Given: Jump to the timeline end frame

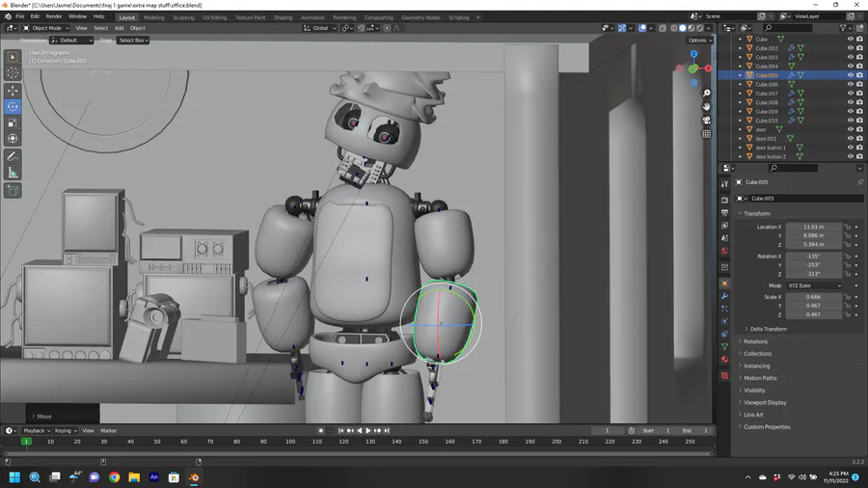Looking at the screenshot, I should point(387,430).
